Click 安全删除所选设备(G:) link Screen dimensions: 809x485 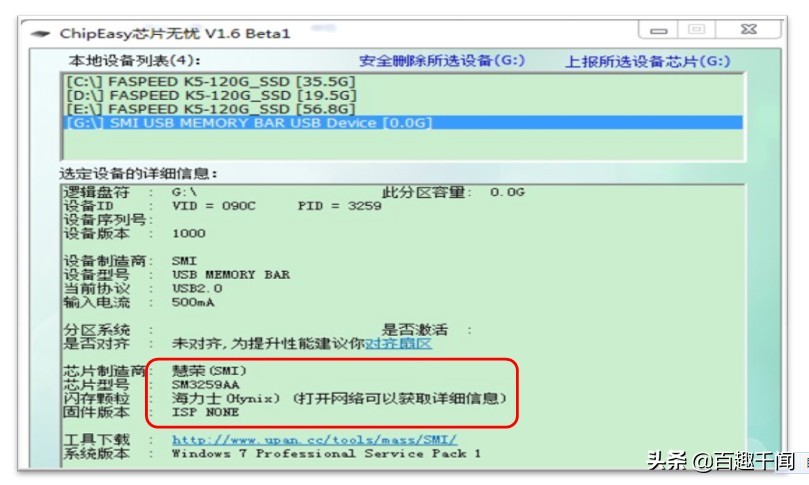[x=442, y=61]
